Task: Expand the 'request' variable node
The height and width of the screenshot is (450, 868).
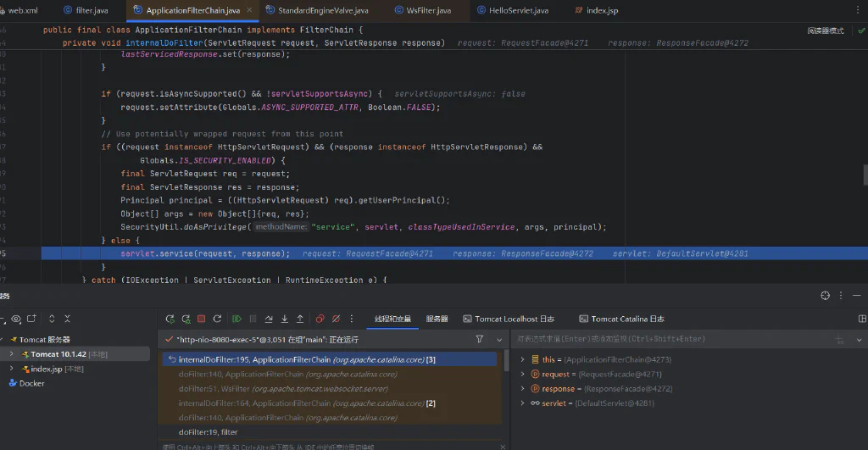Action: pyautogui.click(x=522, y=375)
